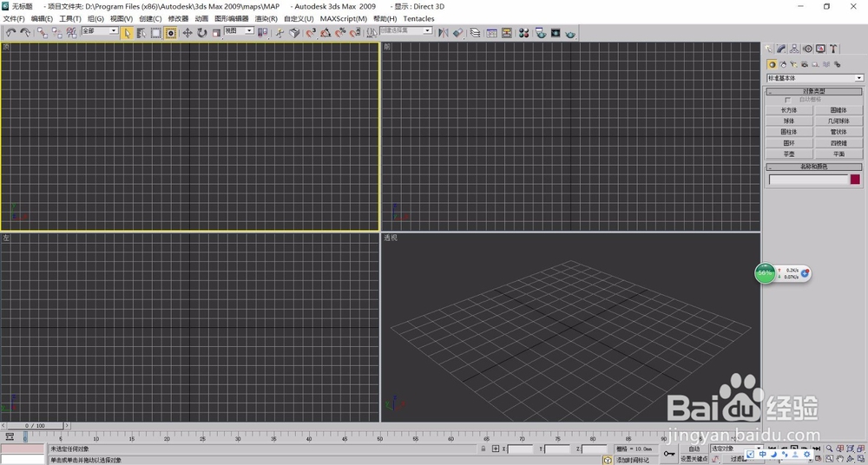Click the object name input field
The image size is (868, 465).
[809, 180]
